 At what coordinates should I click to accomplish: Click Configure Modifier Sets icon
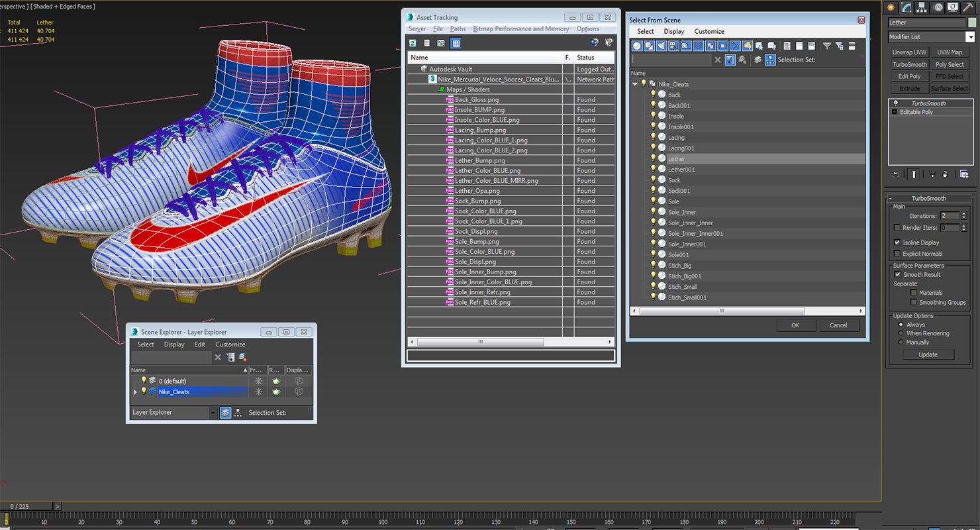pos(964,174)
